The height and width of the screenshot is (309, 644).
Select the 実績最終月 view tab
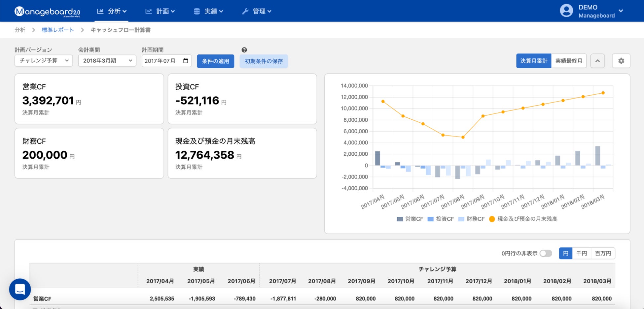click(568, 61)
